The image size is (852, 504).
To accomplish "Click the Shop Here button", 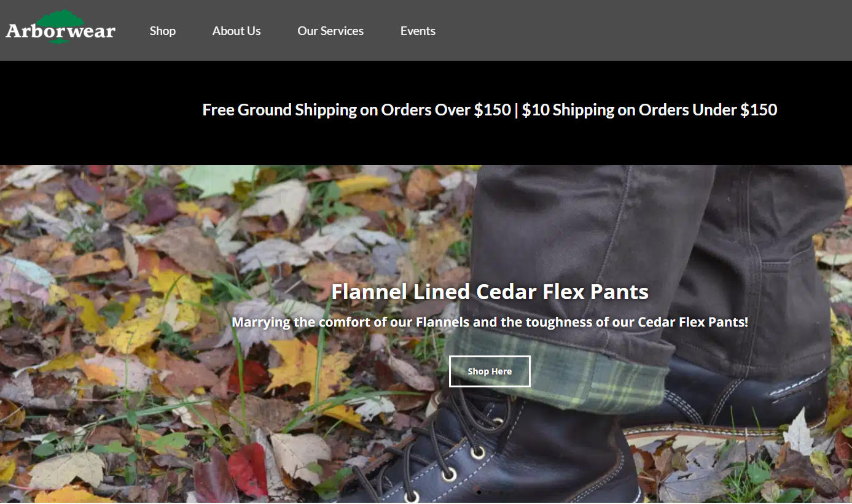I will 490,371.
